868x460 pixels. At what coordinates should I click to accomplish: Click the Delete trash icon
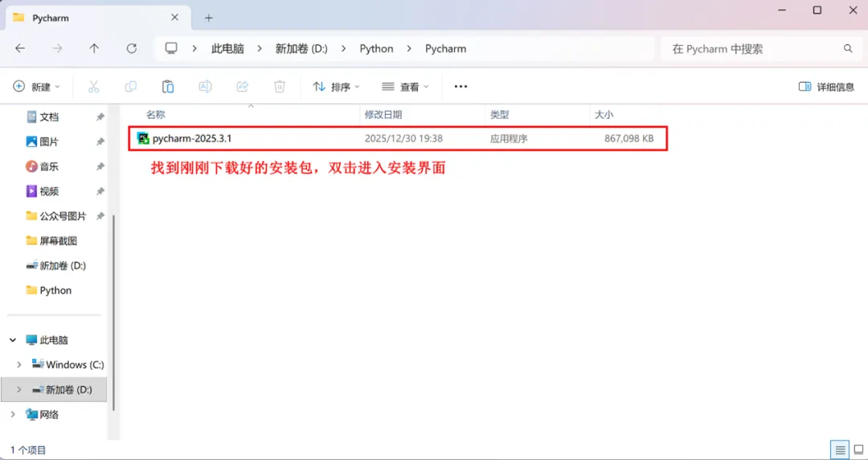280,87
